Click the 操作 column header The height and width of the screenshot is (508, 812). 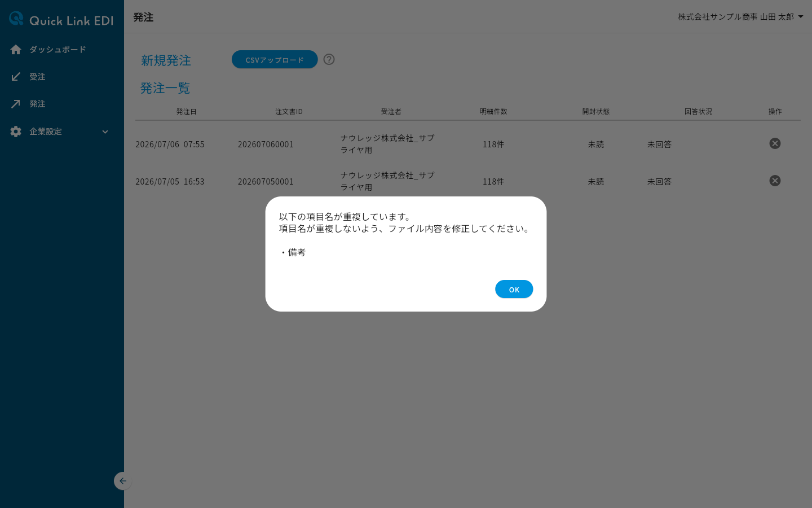click(x=775, y=112)
